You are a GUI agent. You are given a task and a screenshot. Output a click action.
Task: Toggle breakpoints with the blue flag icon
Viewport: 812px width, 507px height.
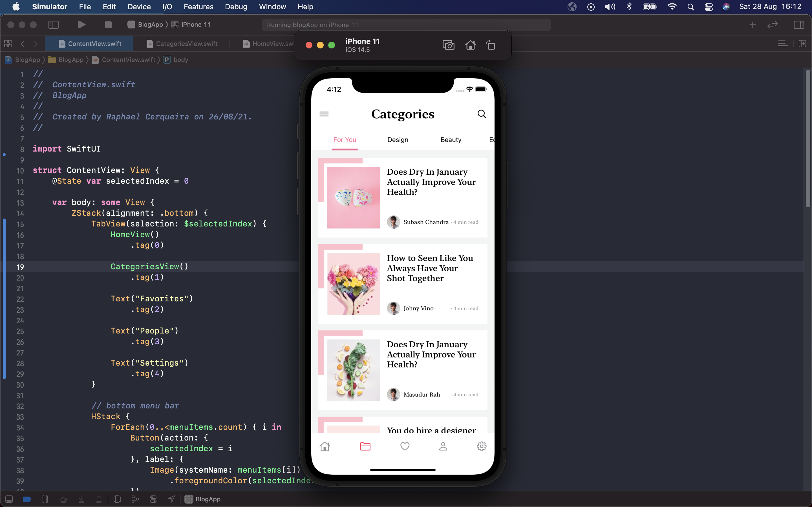point(27,499)
